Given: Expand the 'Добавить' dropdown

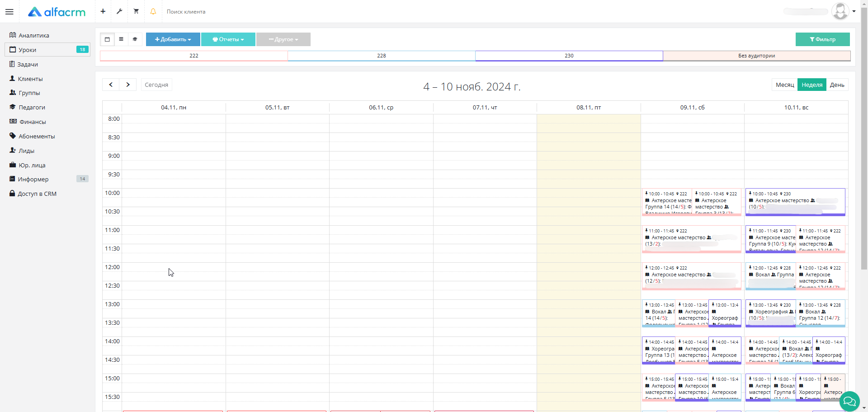Looking at the screenshot, I should tap(173, 39).
